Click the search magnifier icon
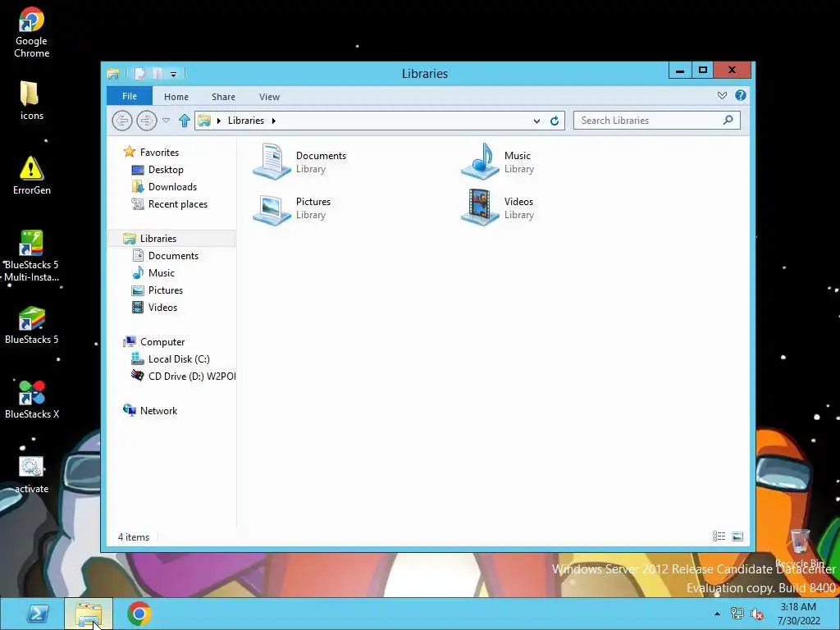Viewport: 840px width, 630px height. 728,120
